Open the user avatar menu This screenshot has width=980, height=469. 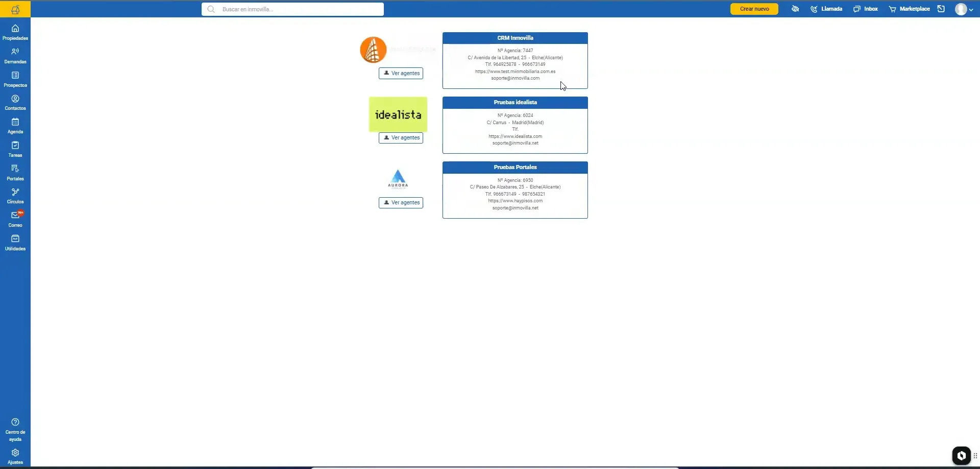point(964,9)
